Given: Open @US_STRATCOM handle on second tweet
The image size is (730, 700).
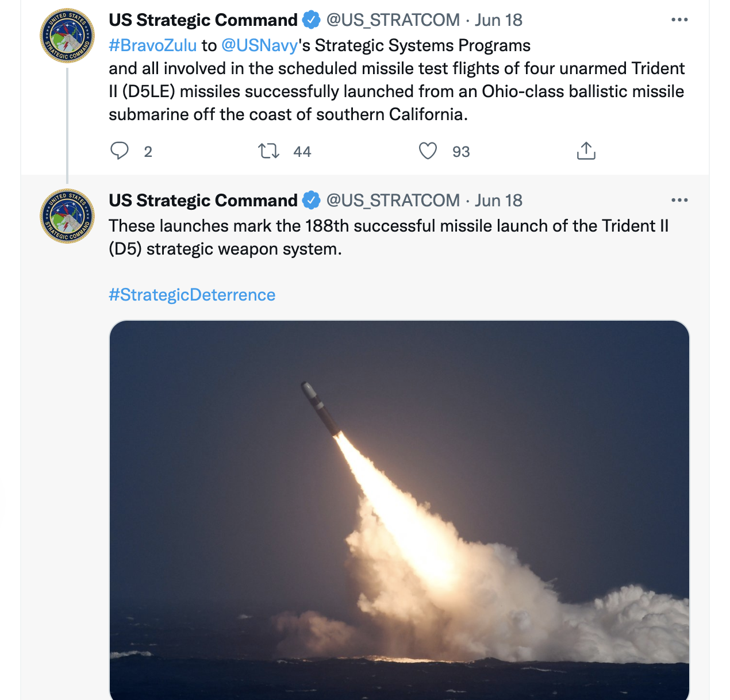Looking at the screenshot, I should coord(393,201).
